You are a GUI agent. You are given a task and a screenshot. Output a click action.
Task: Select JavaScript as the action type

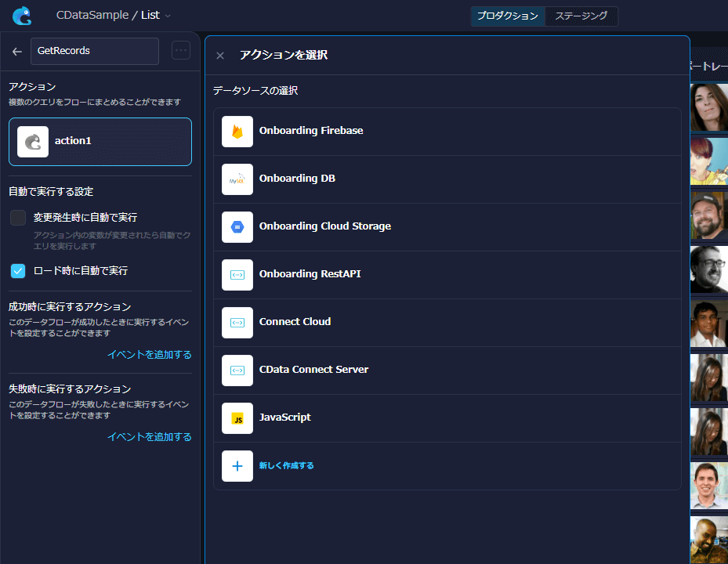tap(447, 418)
